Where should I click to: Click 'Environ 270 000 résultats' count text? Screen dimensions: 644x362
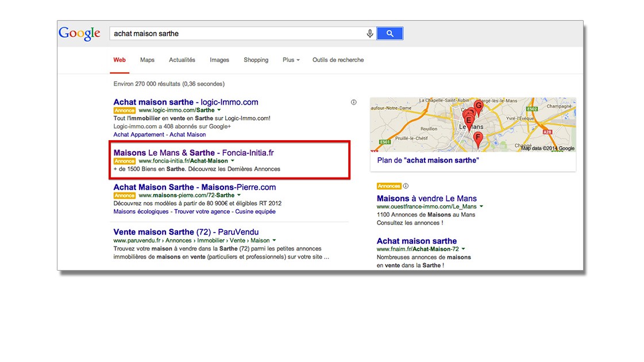click(169, 84)
